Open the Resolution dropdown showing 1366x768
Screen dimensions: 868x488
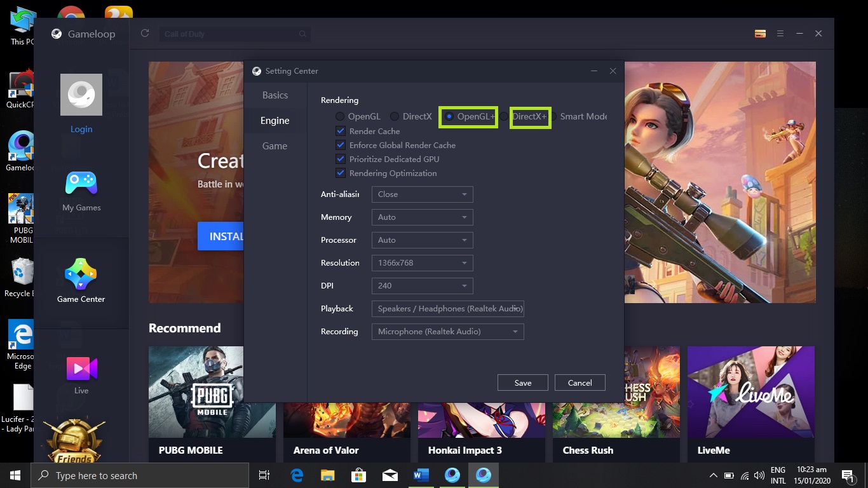(x=422, y=263)
